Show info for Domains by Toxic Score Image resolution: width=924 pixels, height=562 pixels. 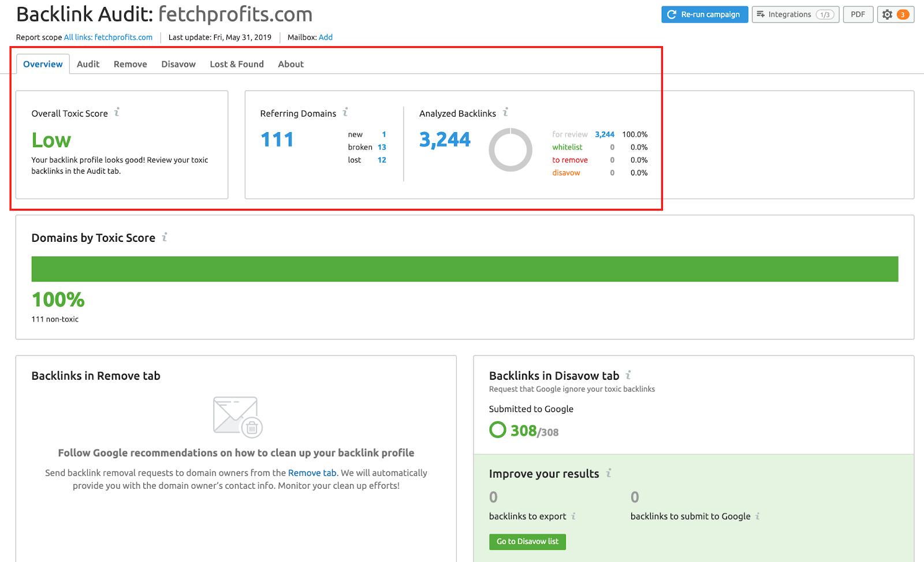[165, 237]
